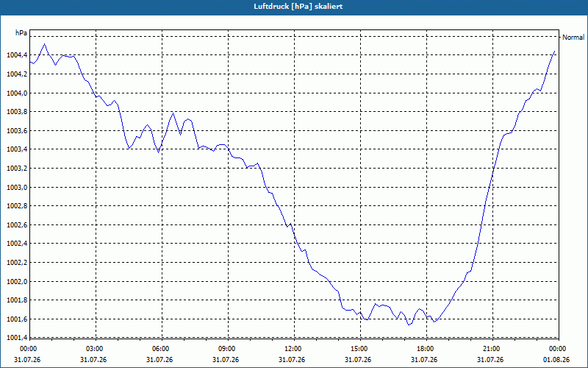Select the 1002,0 y-axis value
The image size is (588, 368).
click(x=17, y=282)
